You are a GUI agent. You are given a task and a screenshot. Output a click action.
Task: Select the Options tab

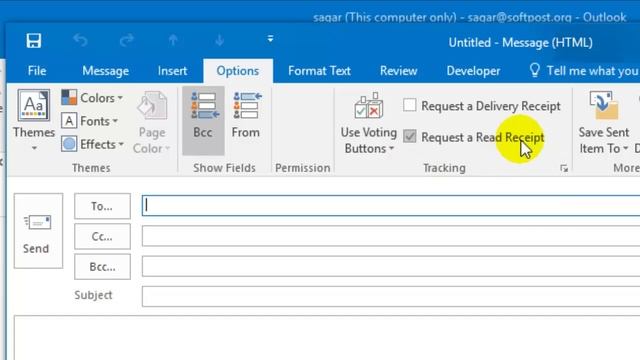[x=238, y=71]
